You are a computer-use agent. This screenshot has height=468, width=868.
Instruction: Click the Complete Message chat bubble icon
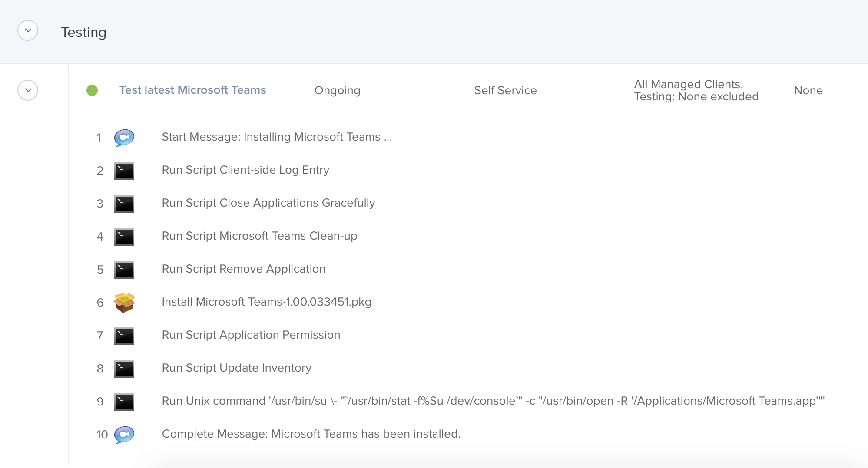click(x=124, y=435)
